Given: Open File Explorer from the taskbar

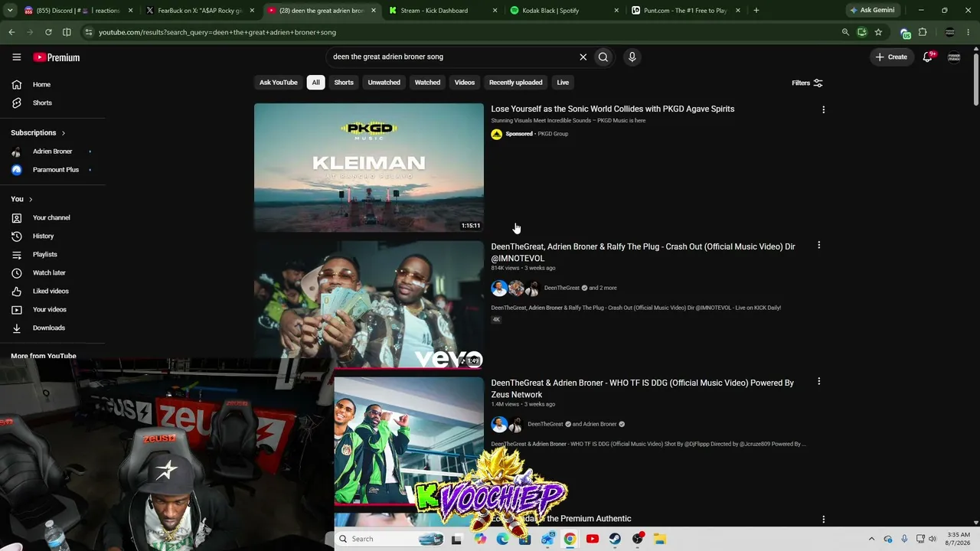Looking at the screenshot, I should click(x=659, y=539).
